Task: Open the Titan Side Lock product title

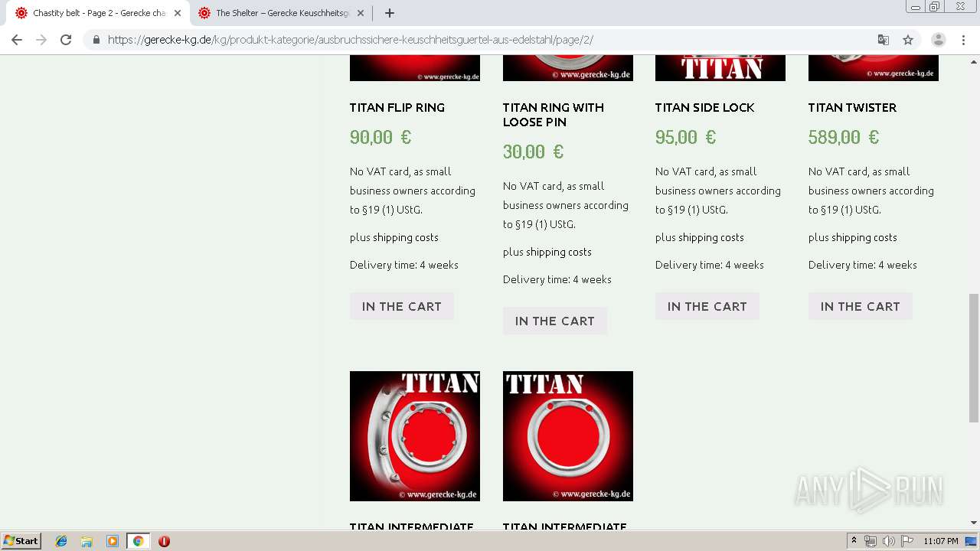Action: 705,108
